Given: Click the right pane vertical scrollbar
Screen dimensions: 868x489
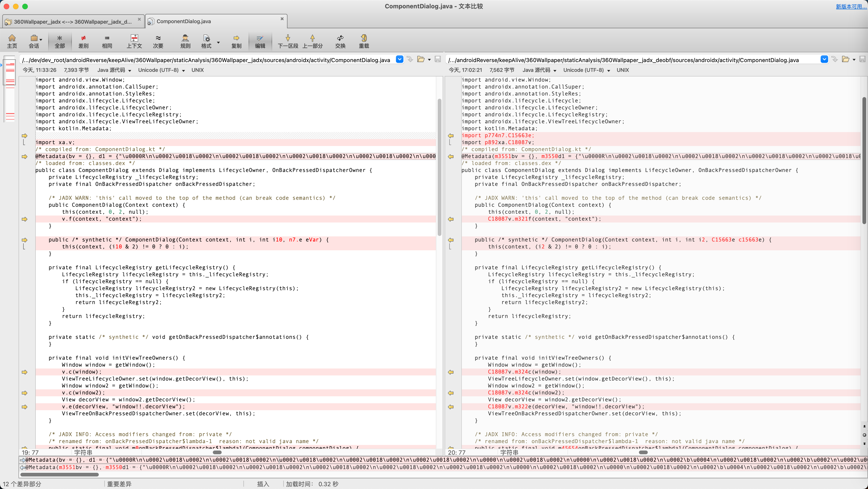Looking at the screenshot, I should click(864, 160).
